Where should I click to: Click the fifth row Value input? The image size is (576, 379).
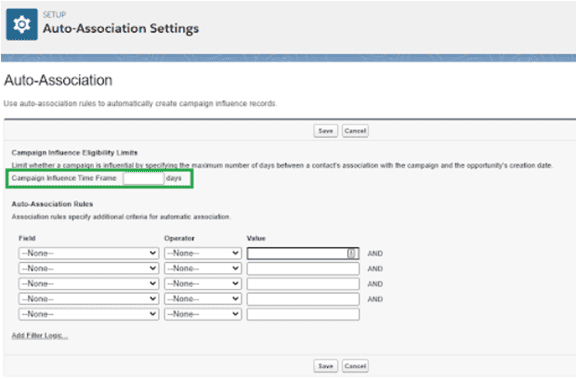[x=303, y=314]
